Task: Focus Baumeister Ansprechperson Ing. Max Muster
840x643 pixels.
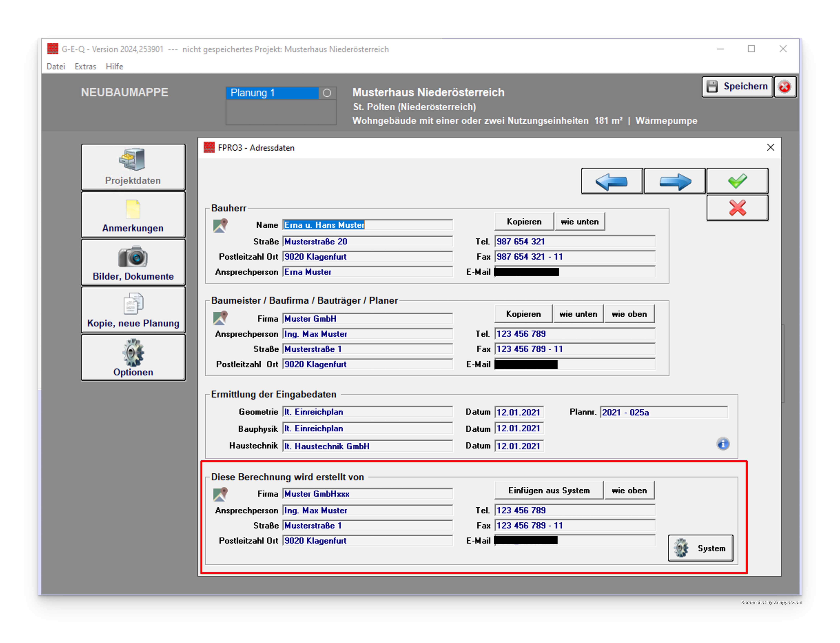Action: (368, 334)
